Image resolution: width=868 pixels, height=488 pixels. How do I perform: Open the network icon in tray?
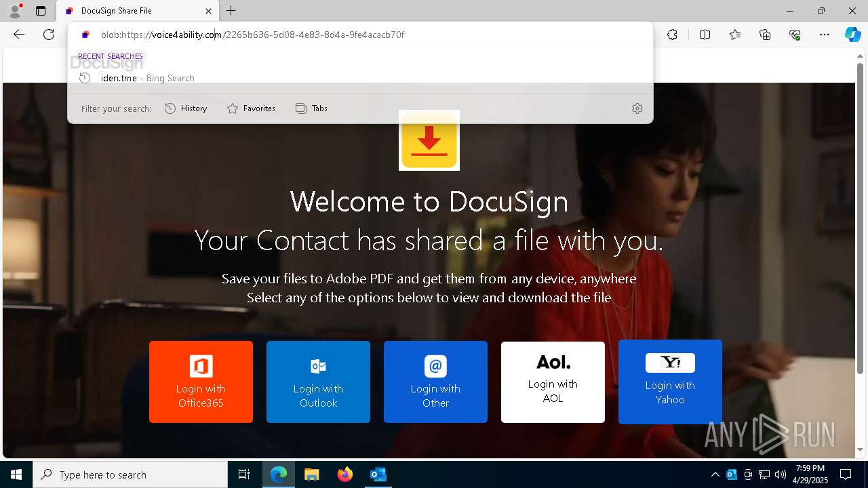(x=764, y=474)
